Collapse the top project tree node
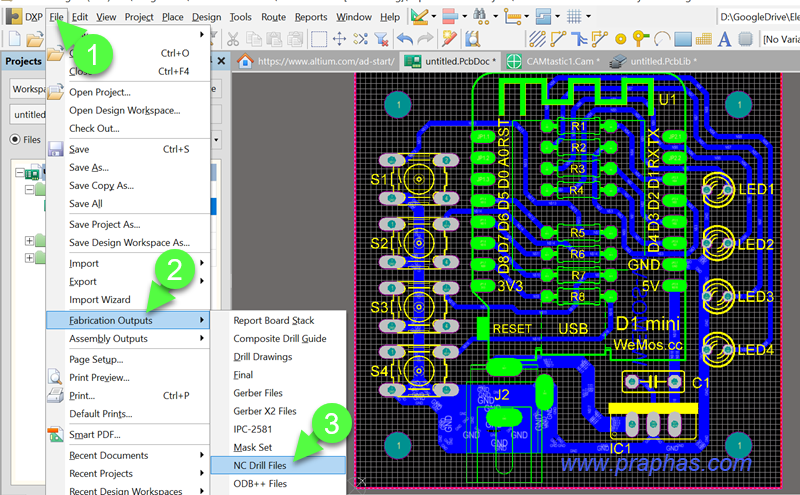 click(x=19, y=172)
